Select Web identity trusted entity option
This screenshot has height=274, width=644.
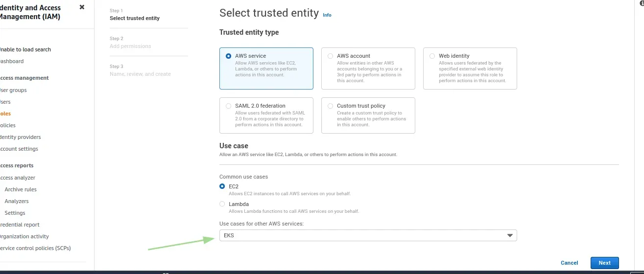click(x=432, y=56)
